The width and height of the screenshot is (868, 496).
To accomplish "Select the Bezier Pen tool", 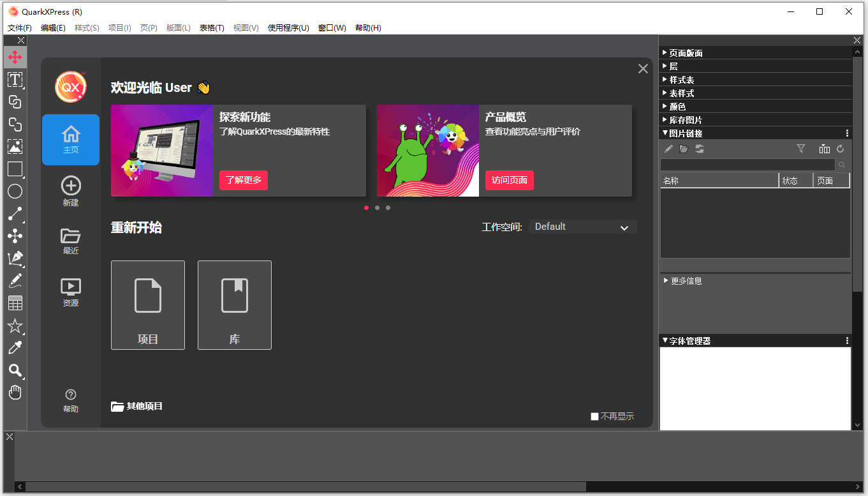I will (x=15, y=258).
